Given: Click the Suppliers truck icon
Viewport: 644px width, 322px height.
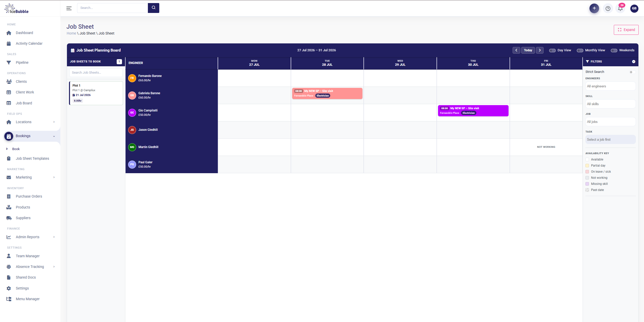Looking at the screenshot, I should tap(9, 218).
